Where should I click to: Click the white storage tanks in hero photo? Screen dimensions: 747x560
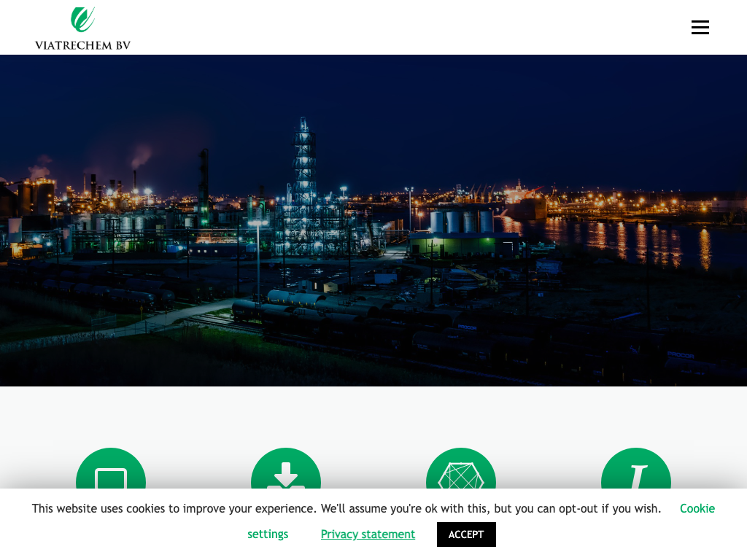tap(461, 220)
